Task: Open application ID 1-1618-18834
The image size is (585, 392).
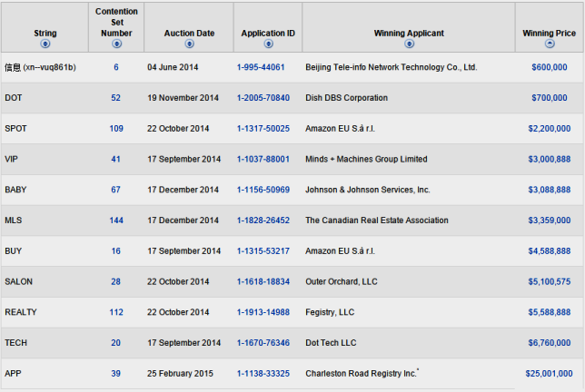Action: tap(263, 281)
